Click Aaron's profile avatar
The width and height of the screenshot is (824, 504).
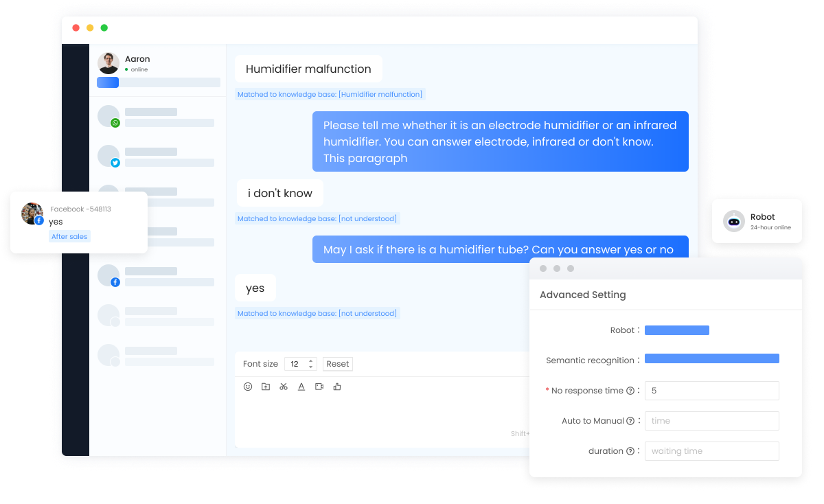[108, 63]
